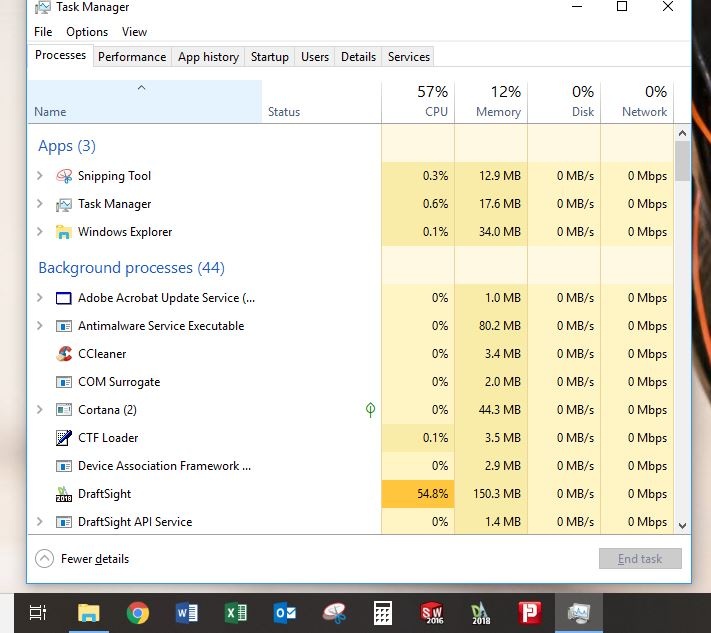The width and height of the screenshot is (711, 633).
Task: Expand the Adobe Acrobat Update Service group
Action: pos(40,298)
